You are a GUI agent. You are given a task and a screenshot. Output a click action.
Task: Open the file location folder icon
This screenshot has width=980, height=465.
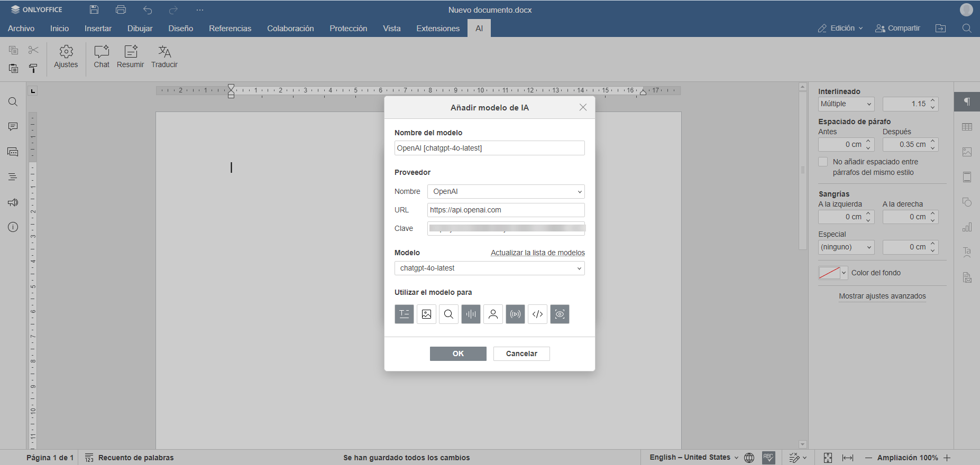(940, 29)
